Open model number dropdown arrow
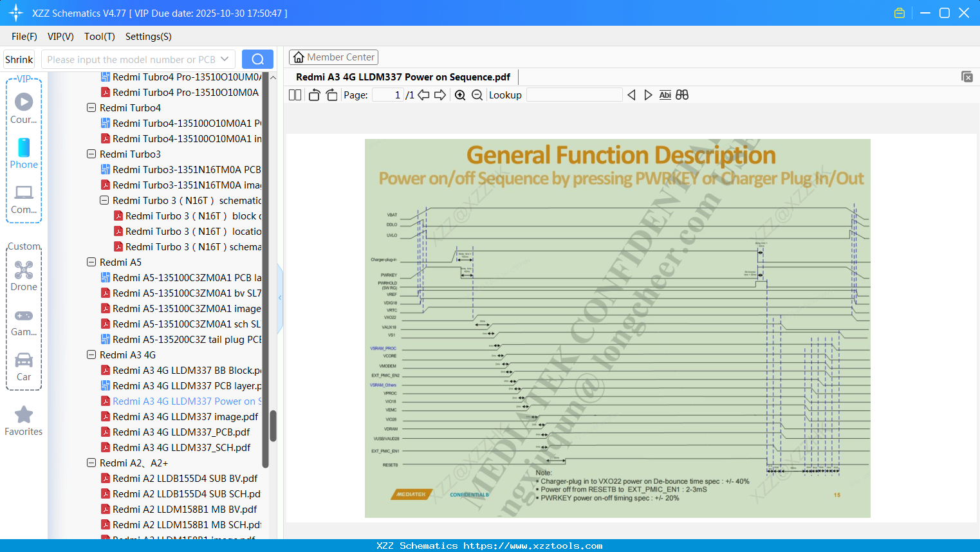This screenshot has height=552, width=980. coord(225,59)
